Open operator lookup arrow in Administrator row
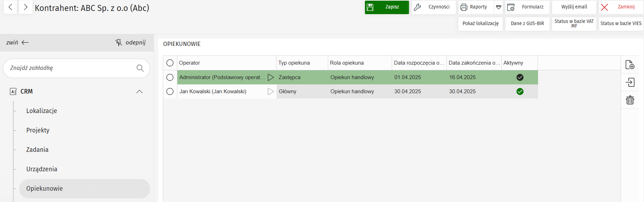 point(271,77)
